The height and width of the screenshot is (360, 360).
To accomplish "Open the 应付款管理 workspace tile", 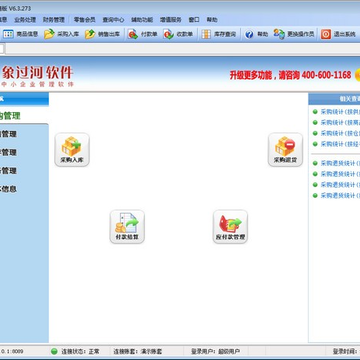I will click(x=230, y=227).
